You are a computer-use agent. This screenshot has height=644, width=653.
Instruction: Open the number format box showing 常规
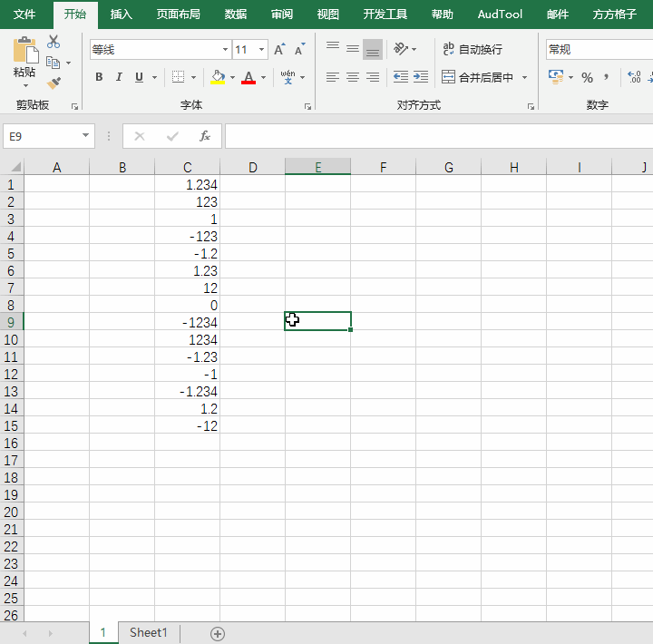tap(599, 50)
